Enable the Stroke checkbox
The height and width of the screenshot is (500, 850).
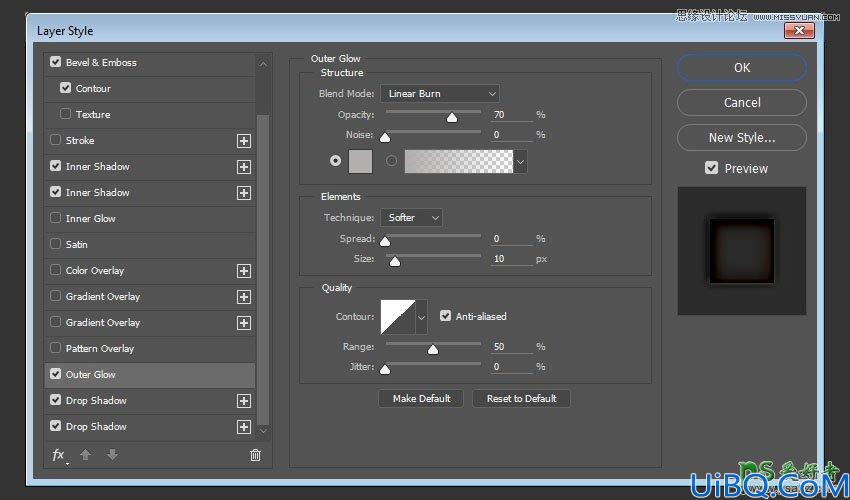(55, 140)
